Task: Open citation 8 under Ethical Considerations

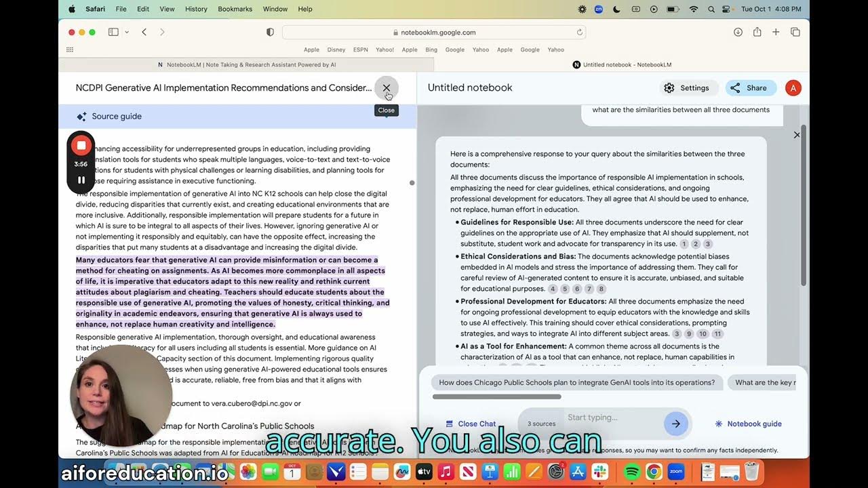Action: pyautogui.click(x=601, y=289)
